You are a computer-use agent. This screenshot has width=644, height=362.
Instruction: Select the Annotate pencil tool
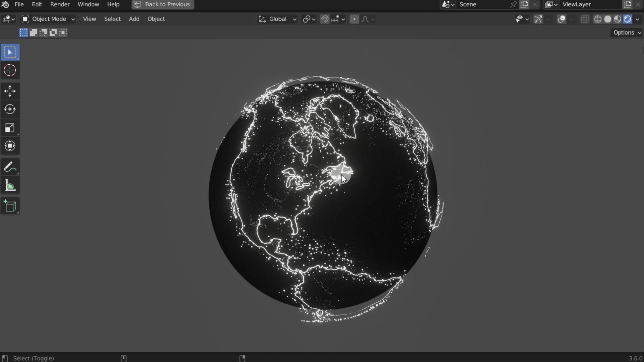click(x=10, y=167)
